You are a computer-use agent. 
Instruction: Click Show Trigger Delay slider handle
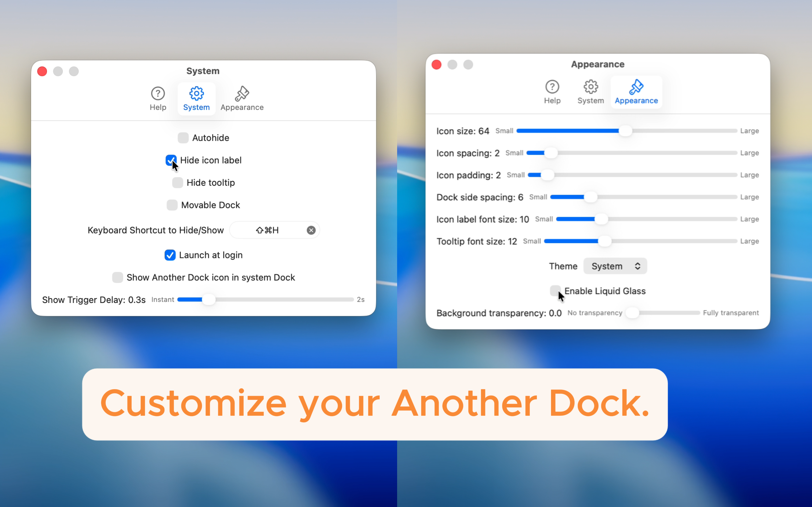(x=209, y=299)
